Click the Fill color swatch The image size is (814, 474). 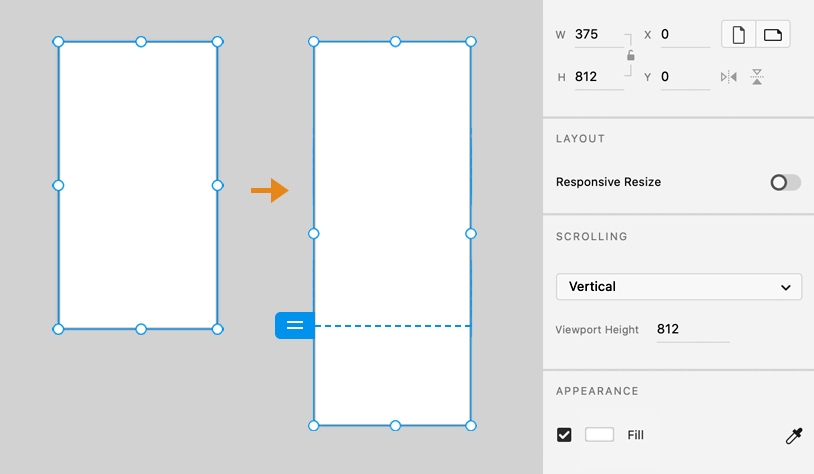[599, 435]
